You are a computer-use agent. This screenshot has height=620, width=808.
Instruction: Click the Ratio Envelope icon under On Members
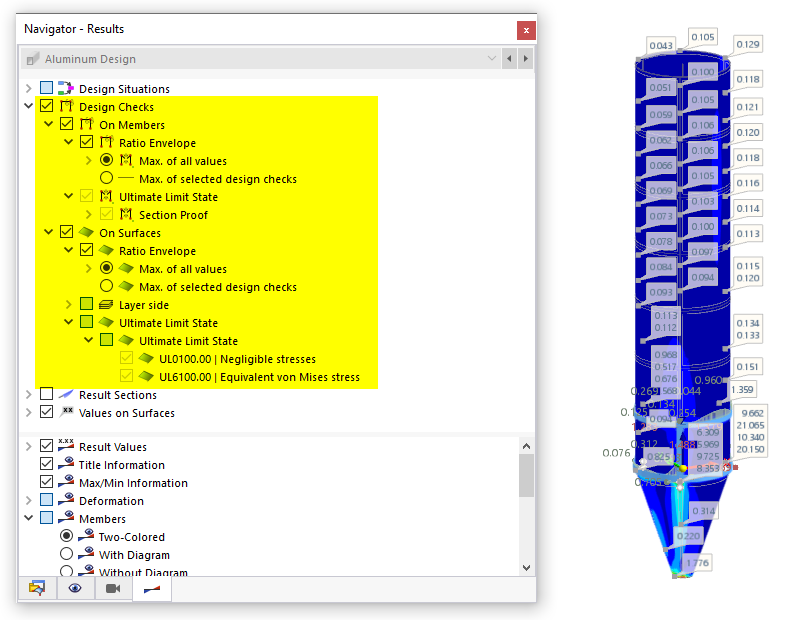tap(104, 142)
